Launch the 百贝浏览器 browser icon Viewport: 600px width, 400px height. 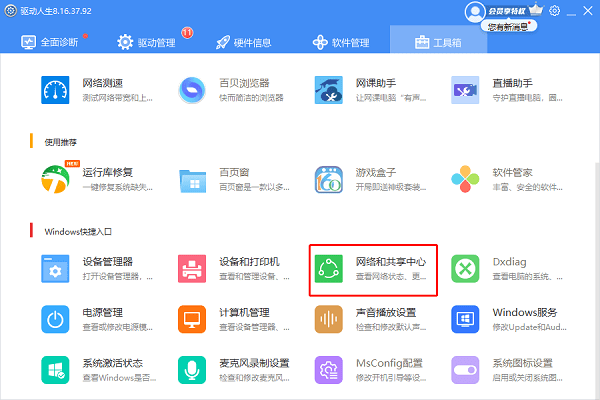192,90
